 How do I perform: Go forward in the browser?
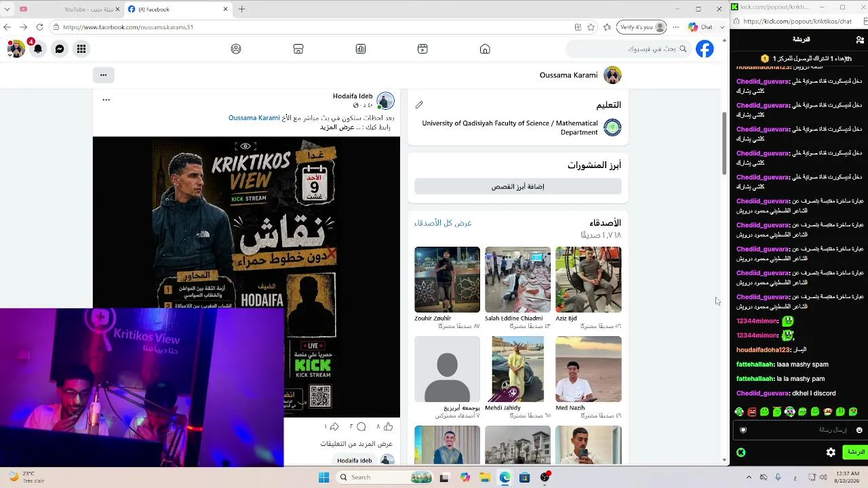click(23, 27)
